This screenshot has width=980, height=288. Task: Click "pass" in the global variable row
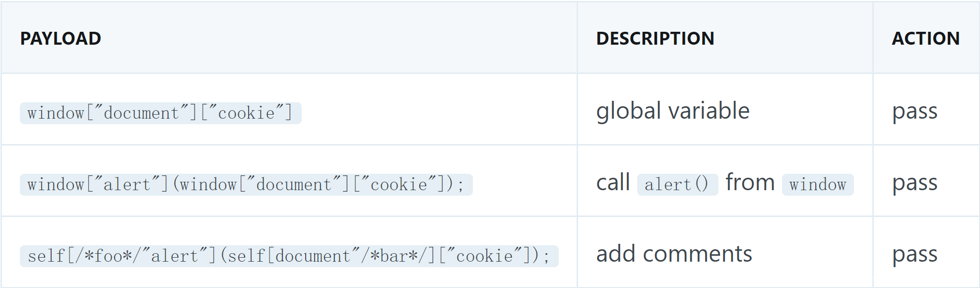(915, 111)
